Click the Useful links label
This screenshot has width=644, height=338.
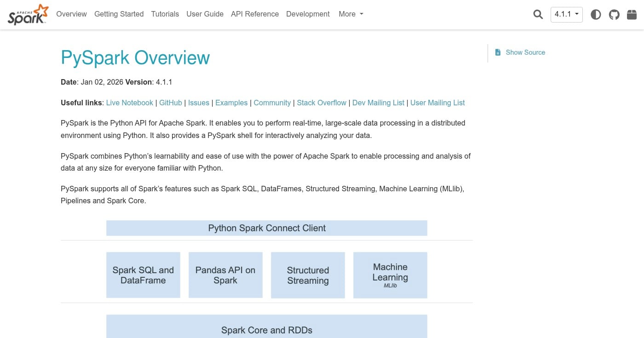[81, 103]
